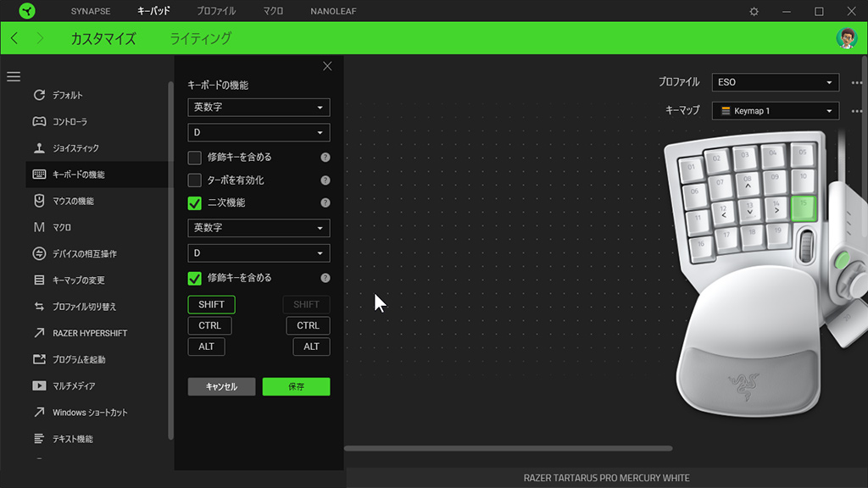Uncheck the second 修飾キーを含める checkbox
The image size is (868, 488).
tap(194, 278)
